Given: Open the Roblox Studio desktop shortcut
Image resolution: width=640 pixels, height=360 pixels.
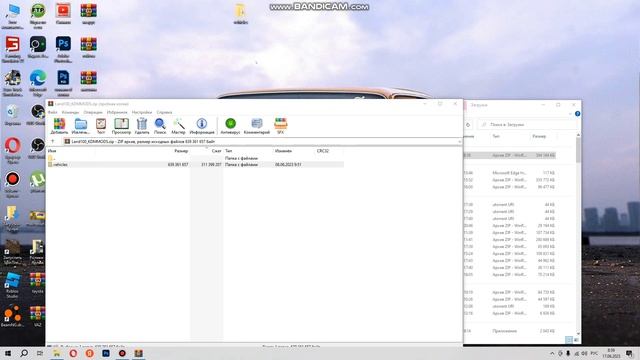Looking at the screenshot, I should pos(13,285).
